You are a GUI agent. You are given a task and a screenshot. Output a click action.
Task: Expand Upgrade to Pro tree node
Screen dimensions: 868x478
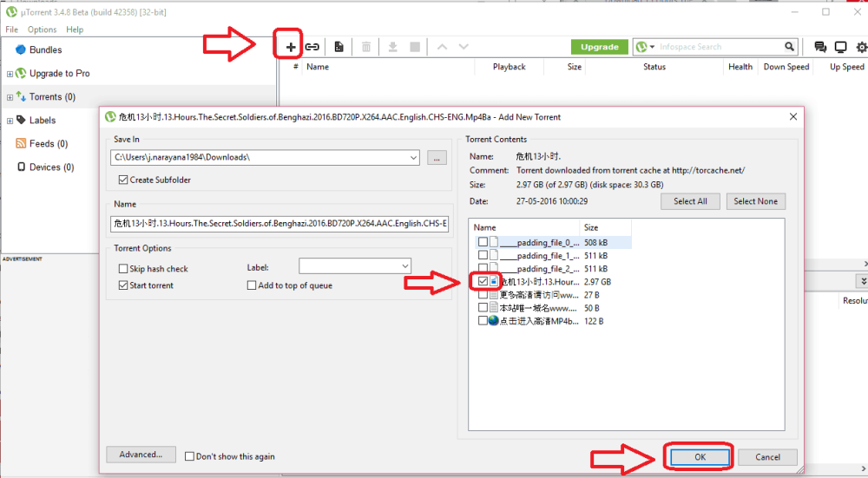[x=10, y=74]
